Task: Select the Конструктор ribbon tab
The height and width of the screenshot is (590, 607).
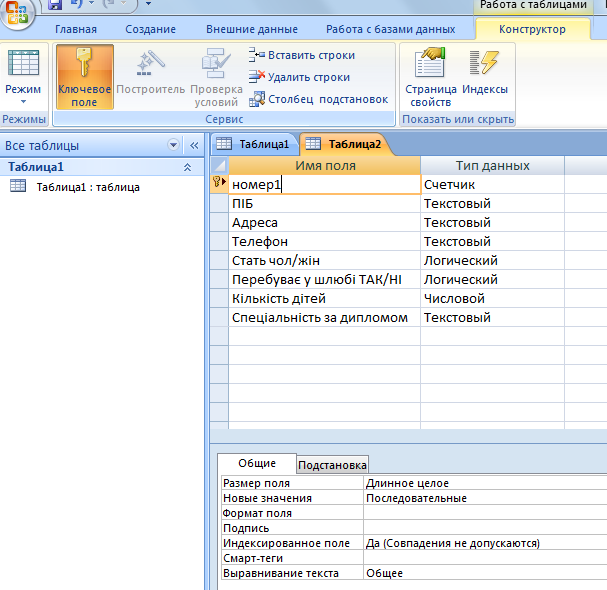Action: pos(532,29)
